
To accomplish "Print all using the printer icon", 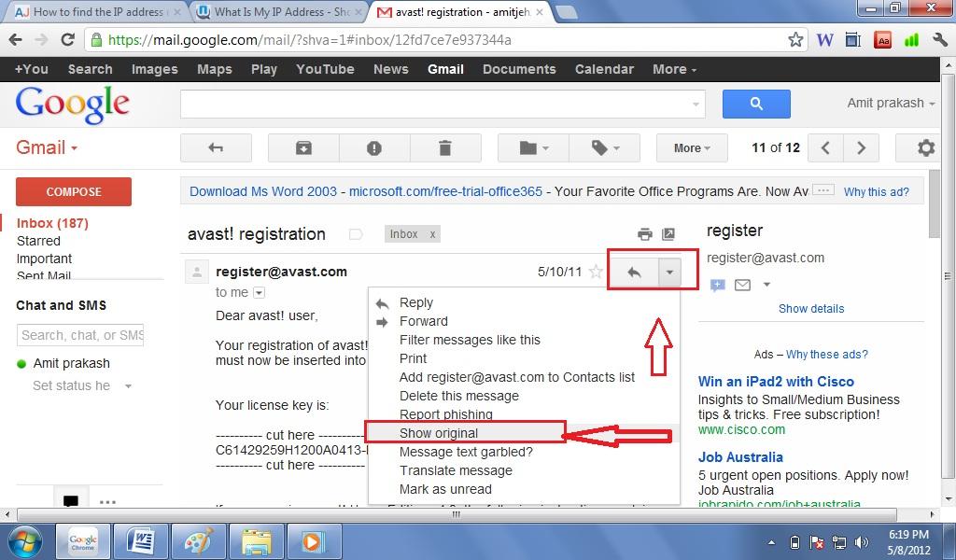I will [x=644, y=234].
